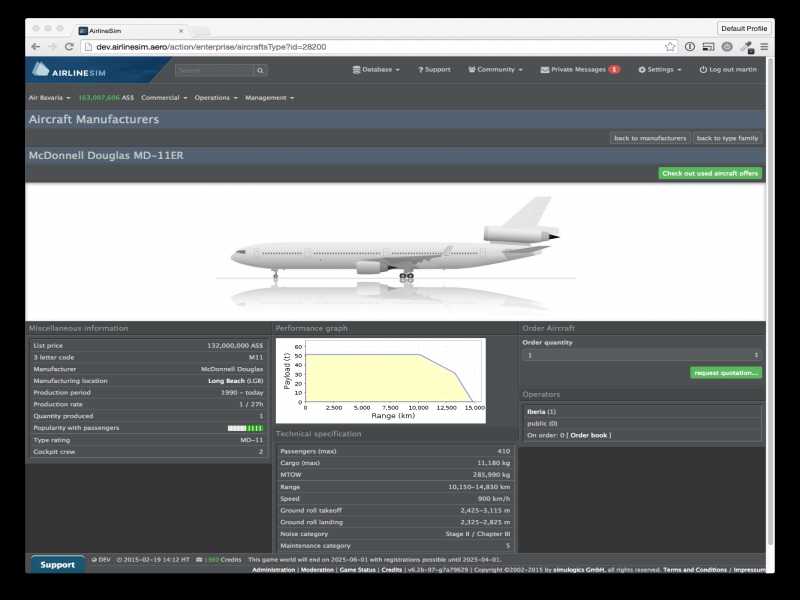Screen dimensions: 800x600
Task: Bookmark the page with the star icon
Action: click(670, 47)
